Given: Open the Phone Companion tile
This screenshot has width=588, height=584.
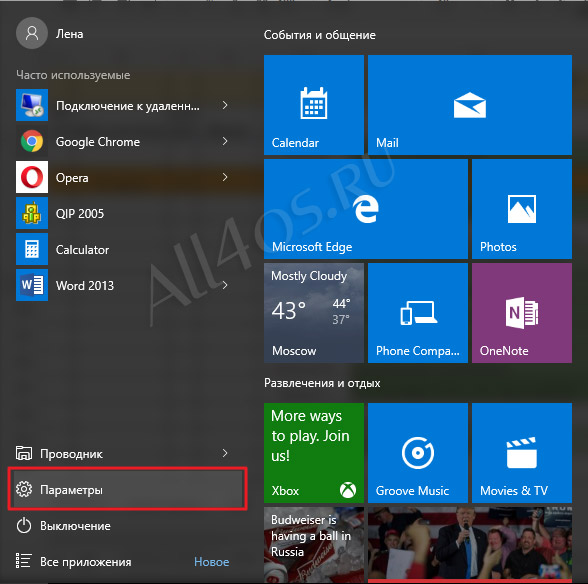Looking at the screenshot, I should [418, 313].
